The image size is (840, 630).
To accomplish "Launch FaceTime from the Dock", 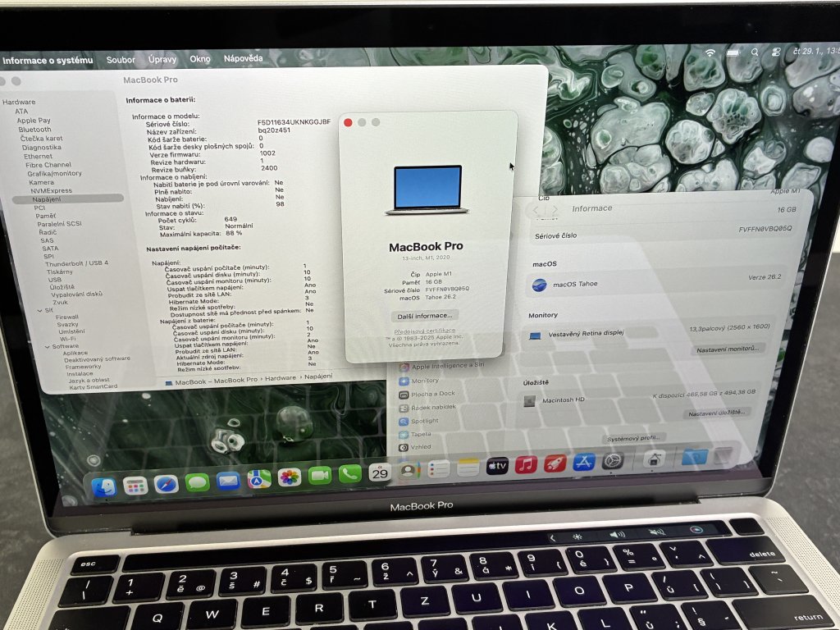I will pyautogui.click(x=320, y=475).
